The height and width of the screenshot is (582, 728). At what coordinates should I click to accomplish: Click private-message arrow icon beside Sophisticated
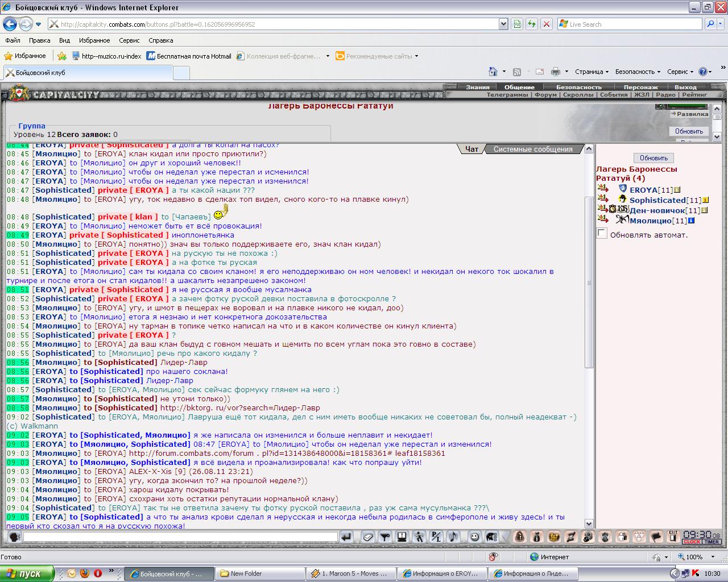pyautogui.click(x=603, y=198)
